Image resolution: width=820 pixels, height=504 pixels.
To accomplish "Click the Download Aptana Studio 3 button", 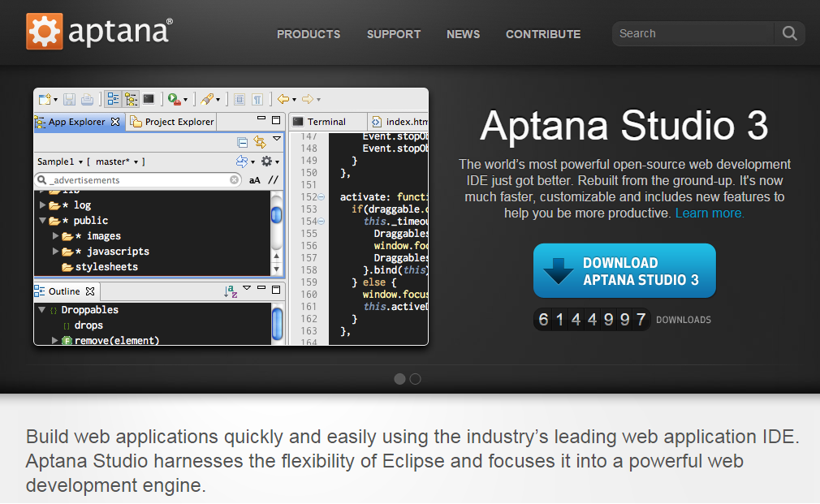I will (624, 271).
